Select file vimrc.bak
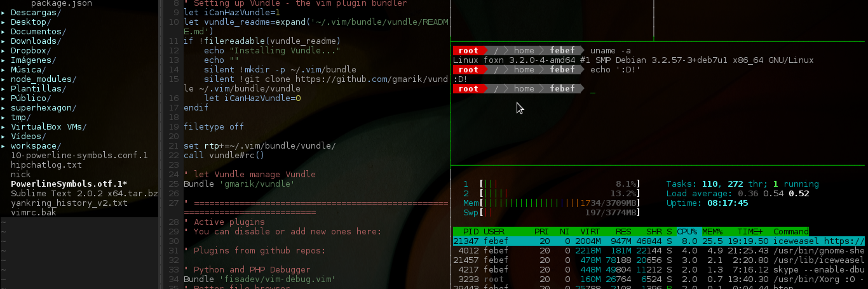 click(33, 212)
